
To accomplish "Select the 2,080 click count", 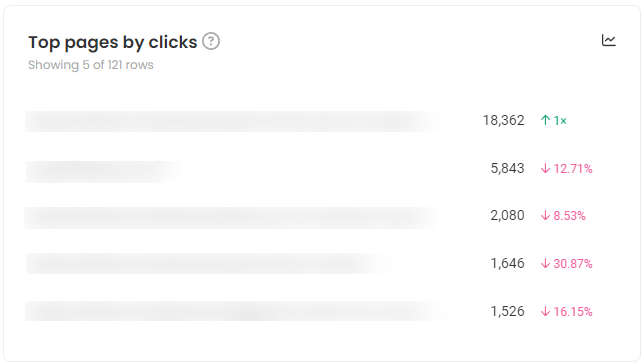I will pyautogui.click(x=508, y=216).
